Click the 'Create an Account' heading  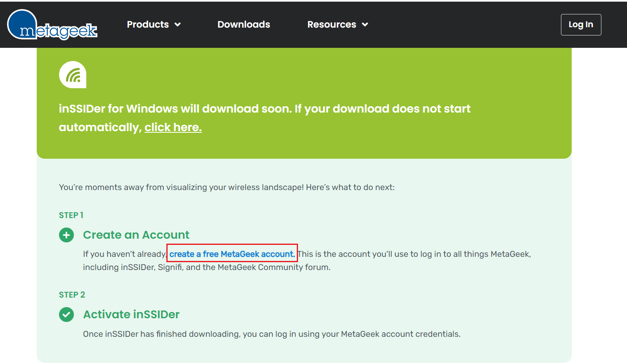[136, 235]
